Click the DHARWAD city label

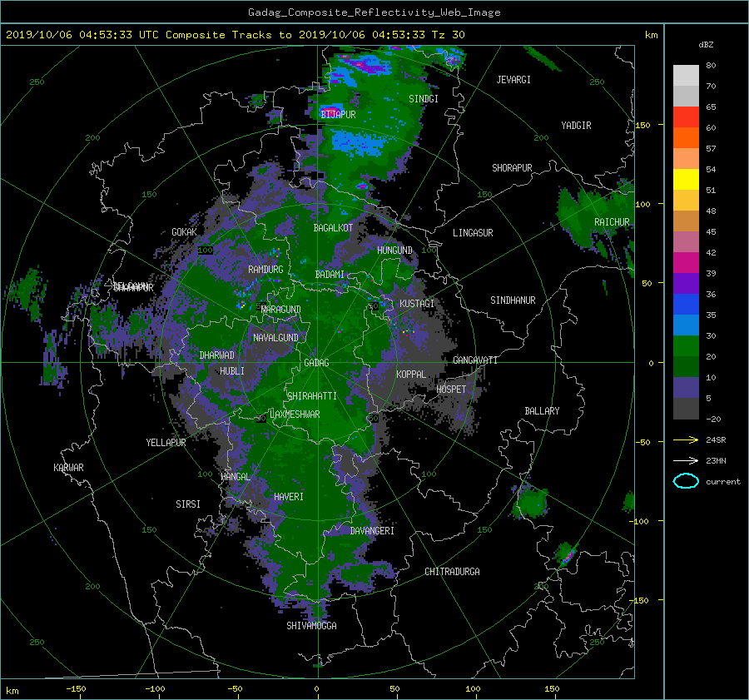tap(217, 355)
